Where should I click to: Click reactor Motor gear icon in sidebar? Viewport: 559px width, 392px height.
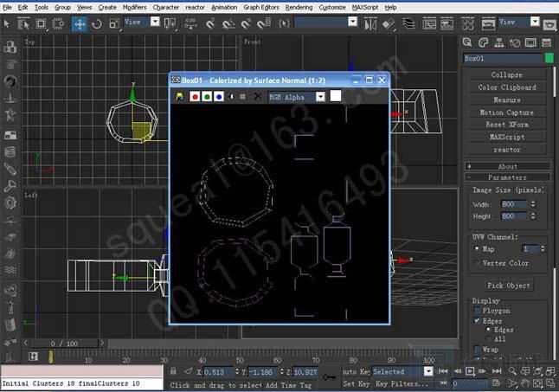(x=10, y=203)
